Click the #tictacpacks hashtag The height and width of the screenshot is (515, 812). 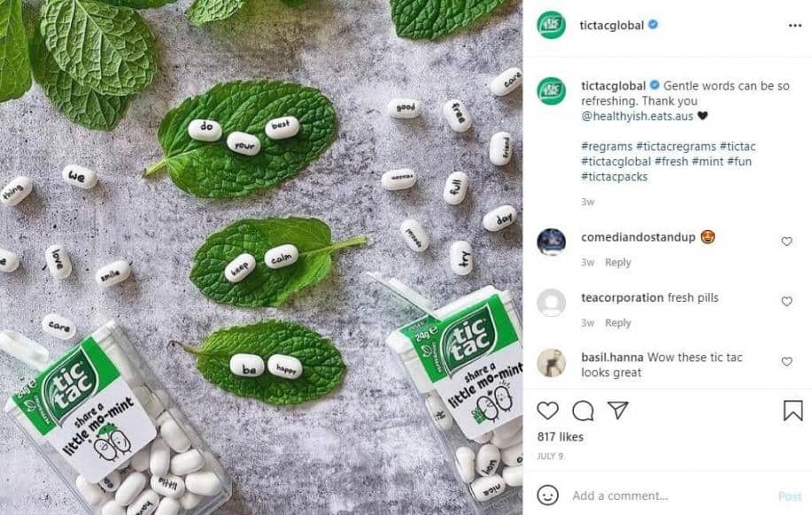point(615,176)
